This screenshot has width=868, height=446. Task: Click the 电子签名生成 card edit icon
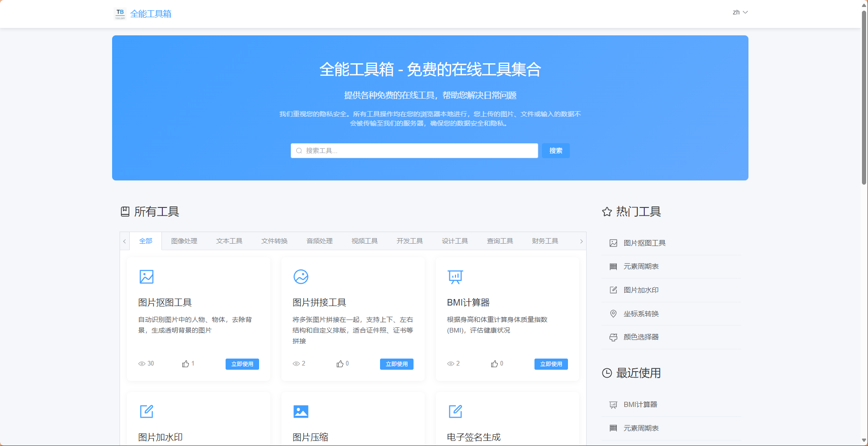coord(455,412)
